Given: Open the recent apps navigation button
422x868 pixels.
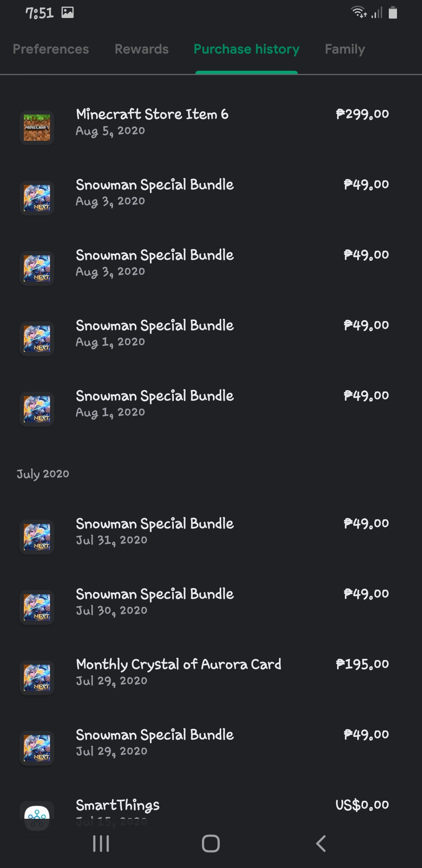Looking at the screenshot, I should tap(101, 843).
